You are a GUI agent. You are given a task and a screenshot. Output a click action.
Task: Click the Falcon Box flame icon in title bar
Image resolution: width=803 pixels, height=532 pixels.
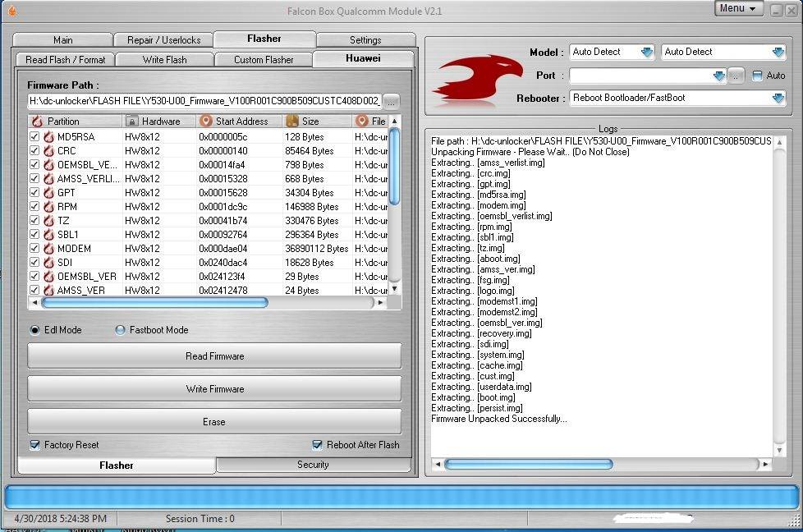[11, 11]
